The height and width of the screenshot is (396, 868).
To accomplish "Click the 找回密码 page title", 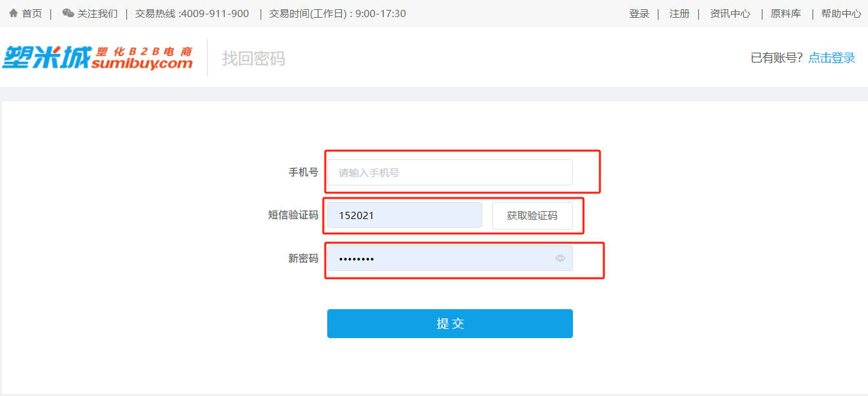I will point(254,59).
